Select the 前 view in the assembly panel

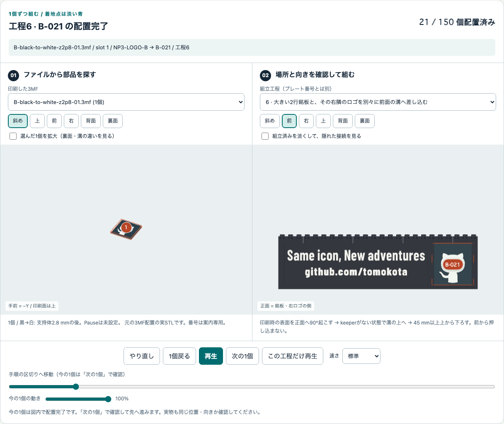[289, 121]
